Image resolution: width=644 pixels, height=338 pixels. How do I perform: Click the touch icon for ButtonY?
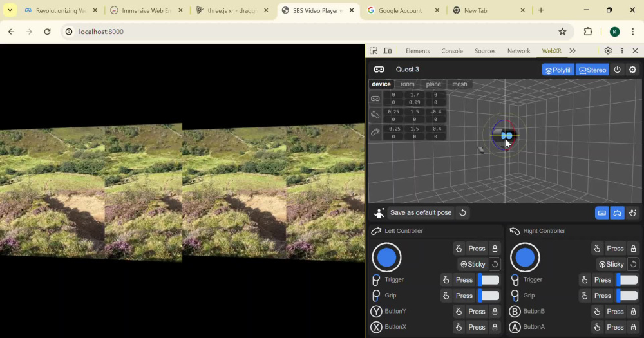point(459,312)
